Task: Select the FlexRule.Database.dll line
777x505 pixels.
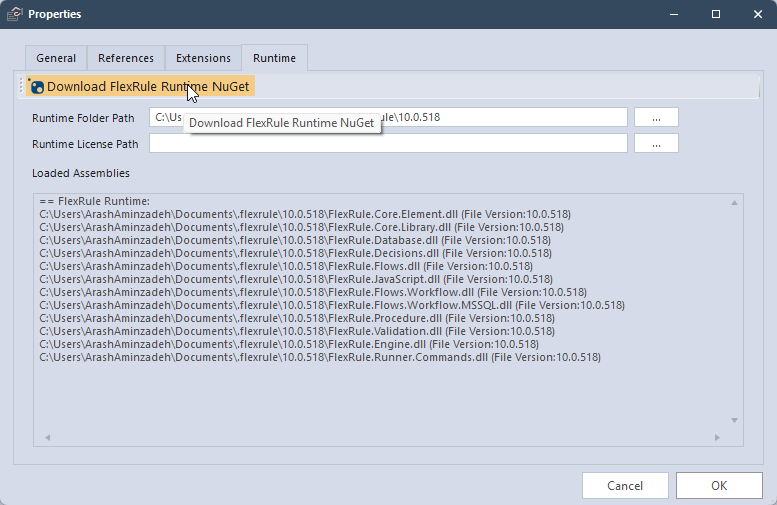Action: click(295, 240)
